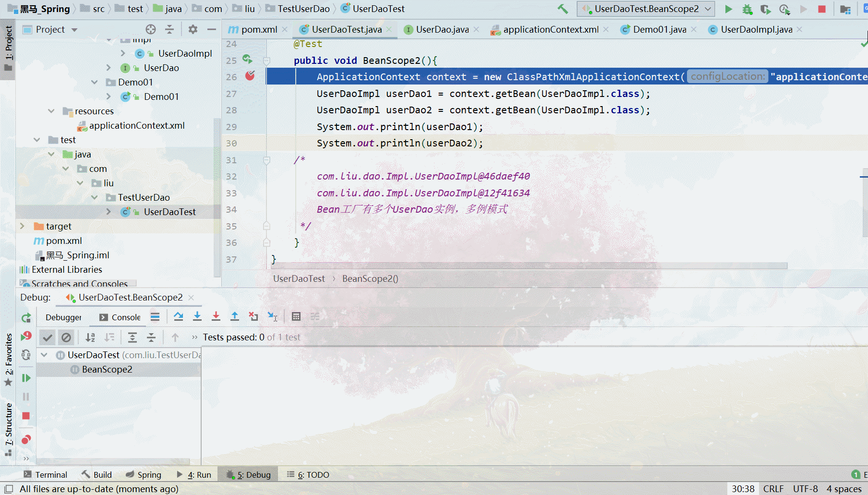The height and width of the screenshot is (495, 868).
Task: Click Step Into icon in debug toolbar
Action: [x=197, y=316]
